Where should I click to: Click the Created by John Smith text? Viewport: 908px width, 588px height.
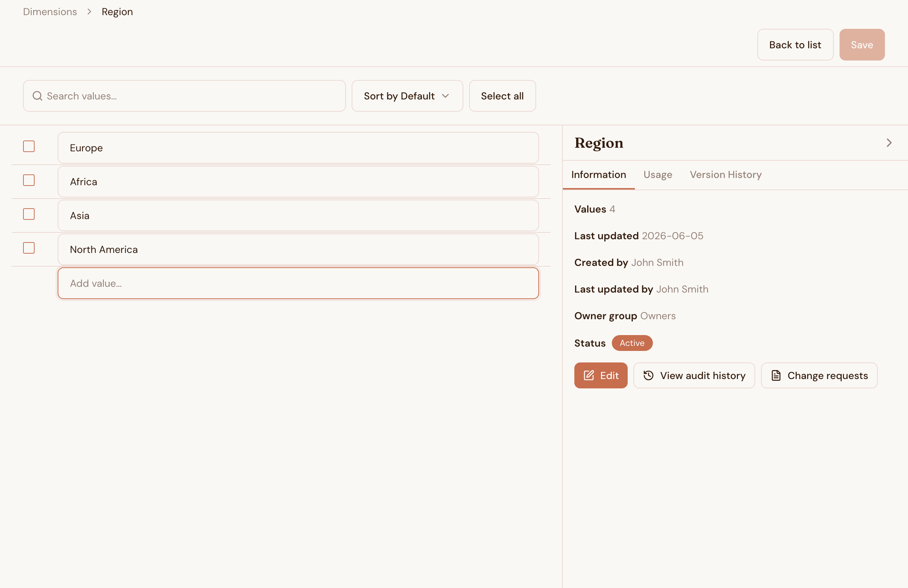point(629,263)
